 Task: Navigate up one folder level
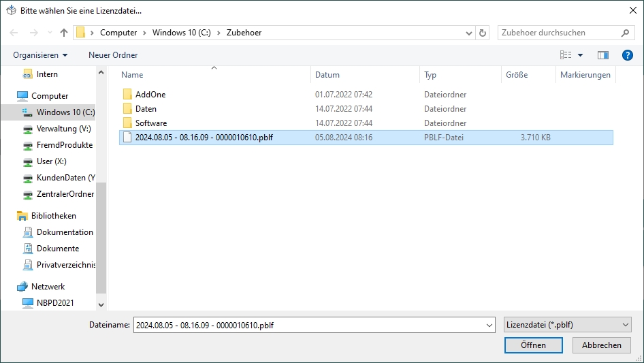click(x=64, y=33)
